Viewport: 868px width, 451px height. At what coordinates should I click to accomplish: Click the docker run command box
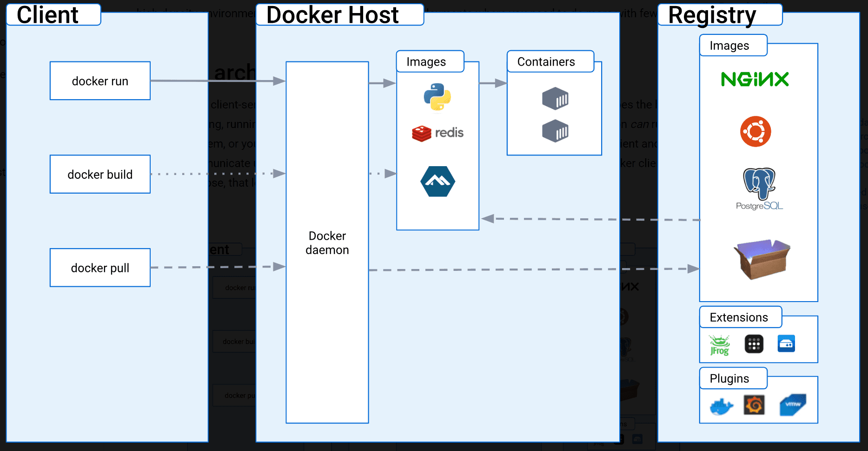pos(99,81)
